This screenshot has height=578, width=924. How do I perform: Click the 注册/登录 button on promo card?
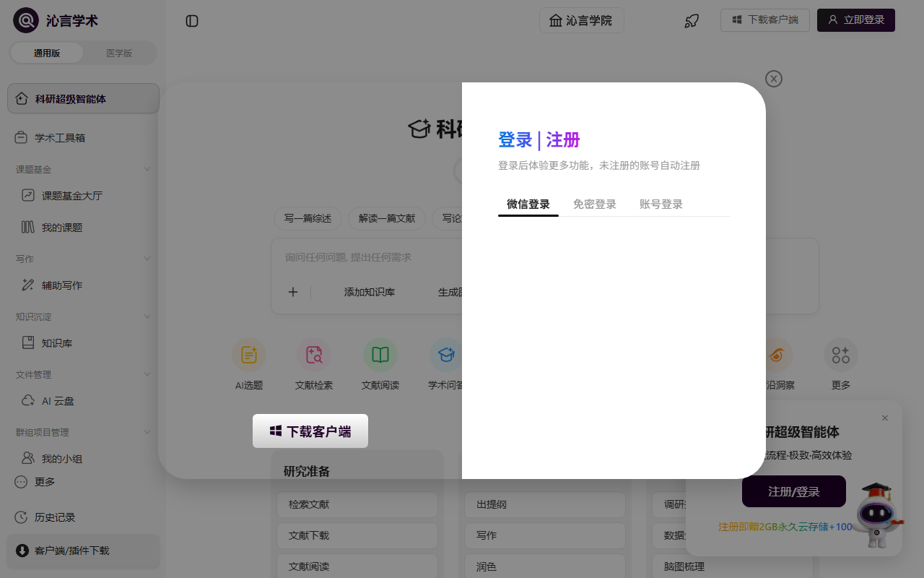pyautogui.click(x=794, y=491)
